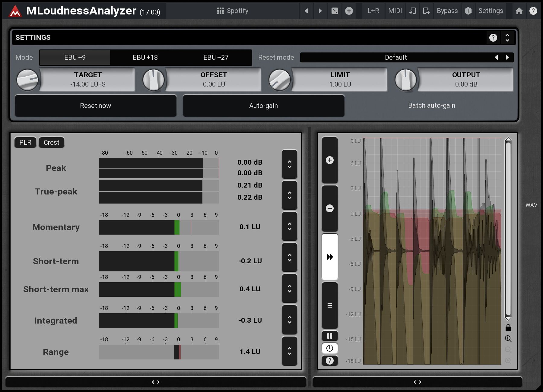Select next Reset mode with right arrow
Screen dimensions: 543x392
pos(507,57)
